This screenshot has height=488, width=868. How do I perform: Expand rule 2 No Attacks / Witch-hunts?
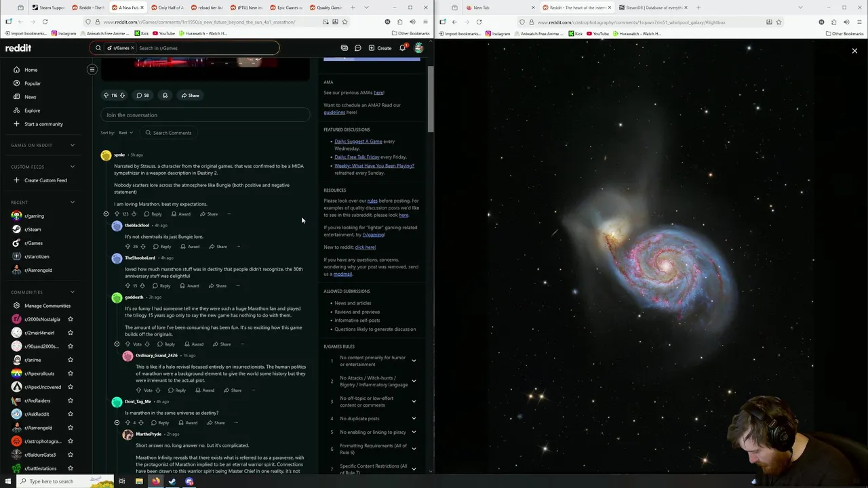[414, 381]
